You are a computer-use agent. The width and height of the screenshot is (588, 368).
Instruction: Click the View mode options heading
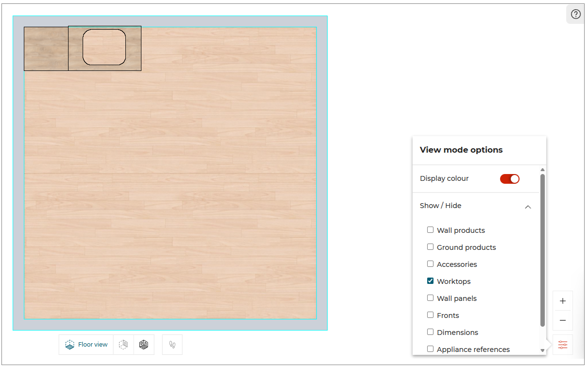pos(461,150)
